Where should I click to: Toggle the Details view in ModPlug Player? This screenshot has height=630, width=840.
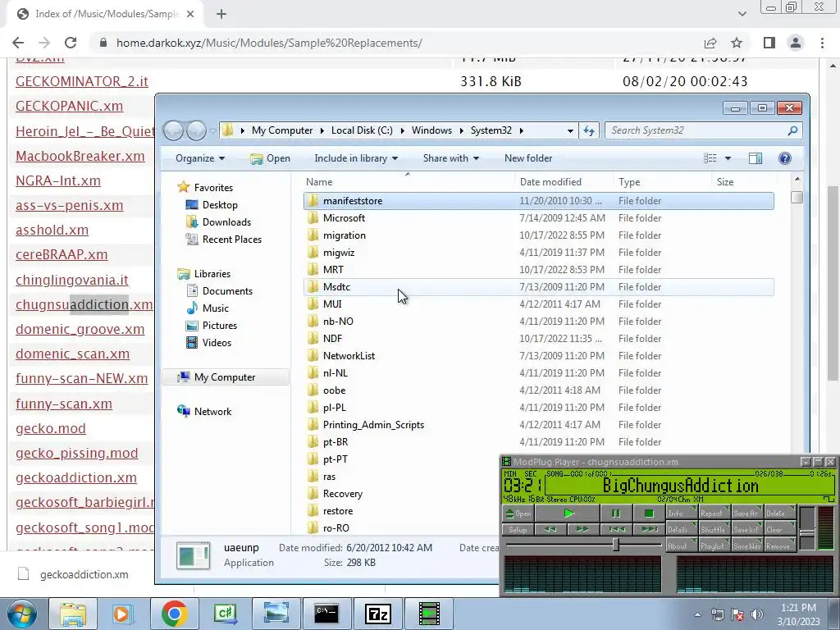[x=681, y=529]
